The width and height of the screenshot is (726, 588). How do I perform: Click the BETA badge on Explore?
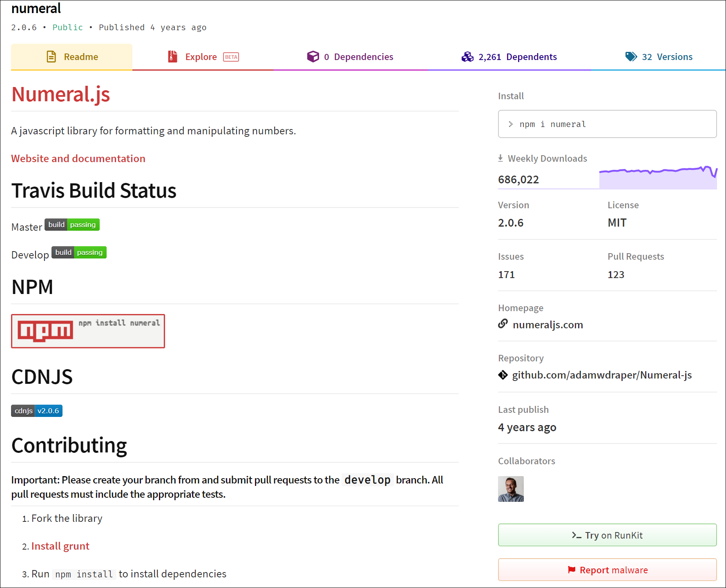click(x=231, y=57)
